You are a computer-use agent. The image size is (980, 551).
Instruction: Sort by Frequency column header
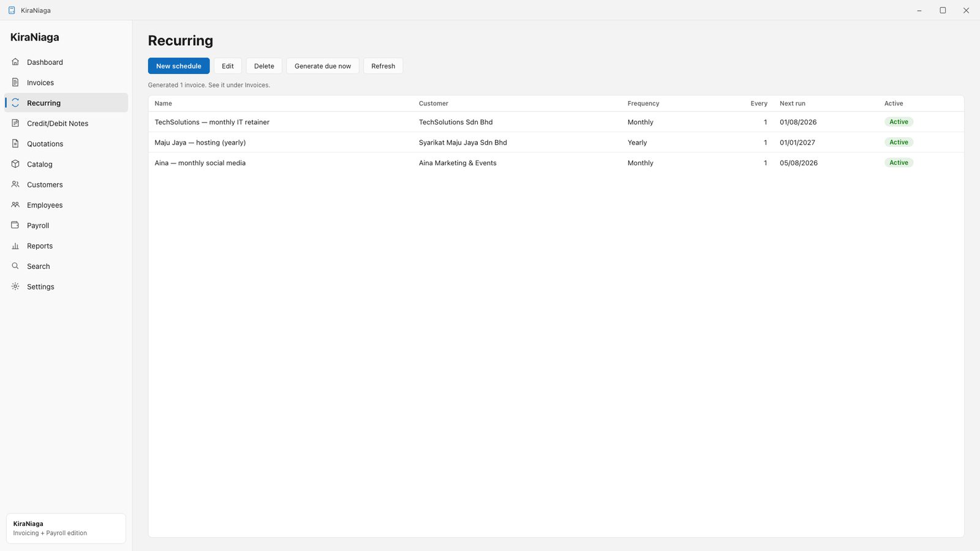643,103
